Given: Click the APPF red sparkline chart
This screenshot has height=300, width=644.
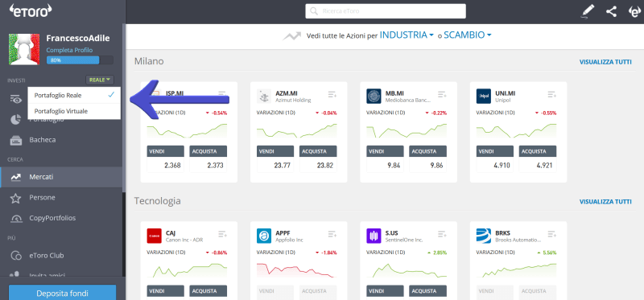Looking at the screenshot, I should point(296,270).
